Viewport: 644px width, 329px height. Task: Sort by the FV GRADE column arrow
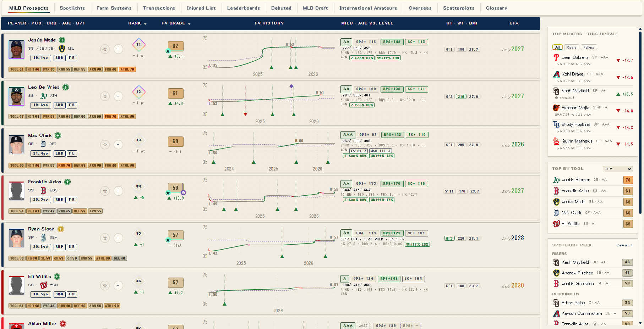click(x=189, y=24)
